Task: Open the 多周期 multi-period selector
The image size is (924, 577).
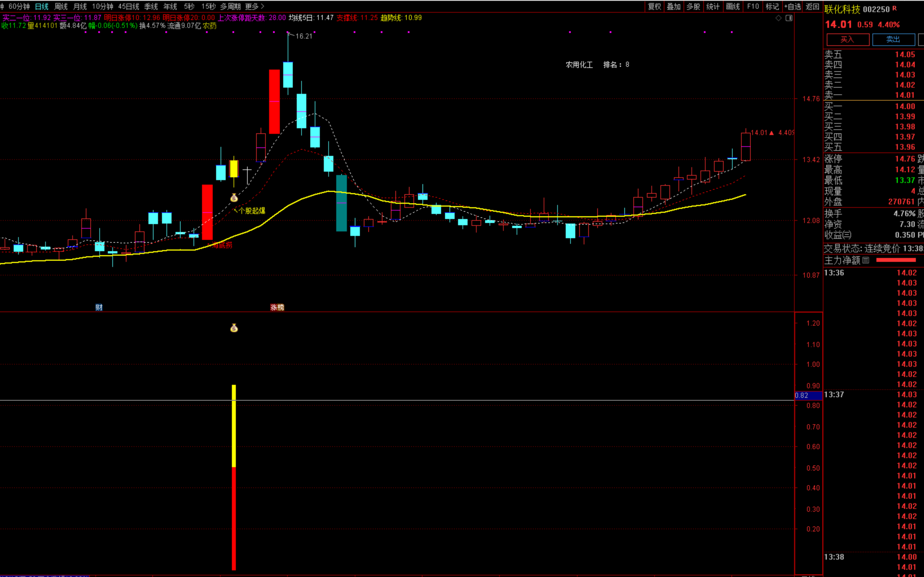Action: (x=230, y=6)
